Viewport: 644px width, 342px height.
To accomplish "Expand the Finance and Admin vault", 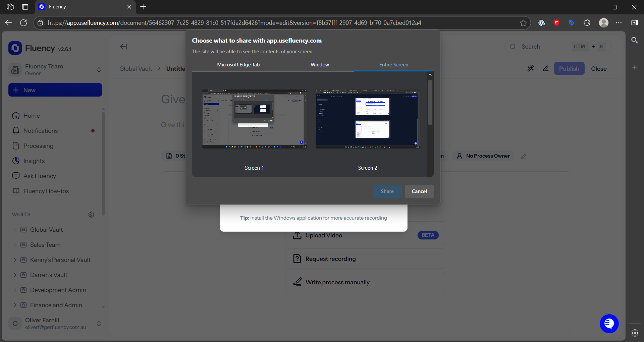I will (15, 305).
